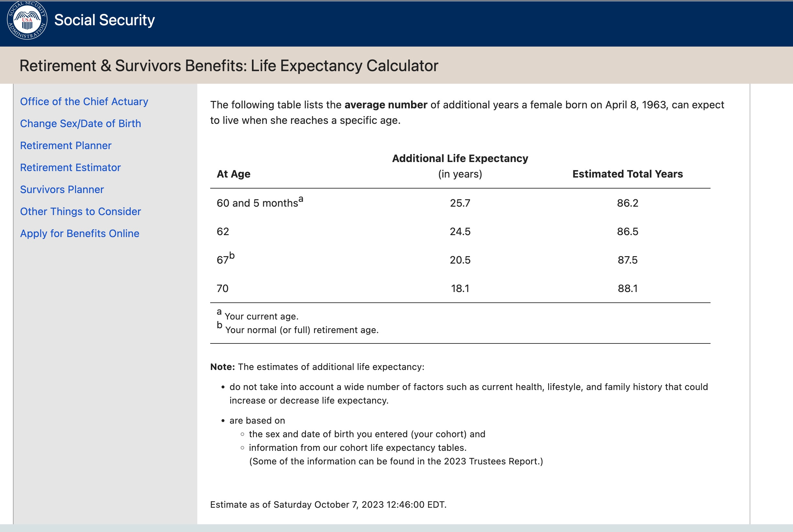Click the 'Your normal (or full) retirement age.' footnote

pyautogui.click(x=302, y=330)
